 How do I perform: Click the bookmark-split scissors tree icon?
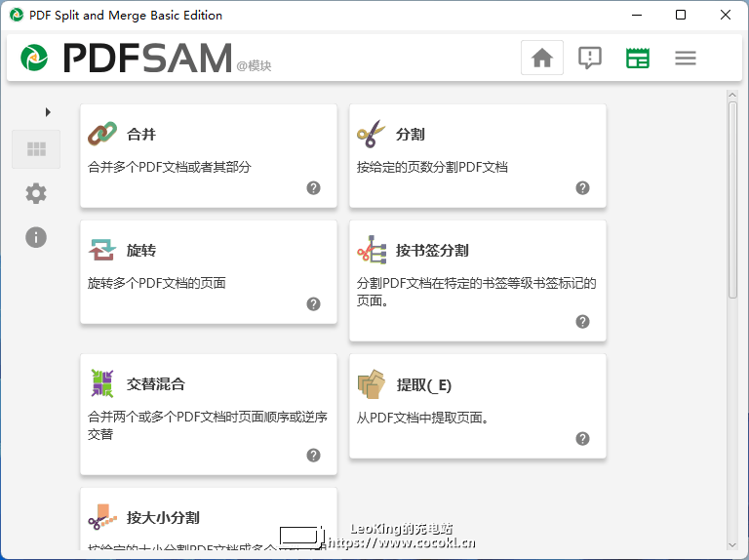[x=372, y=250]
